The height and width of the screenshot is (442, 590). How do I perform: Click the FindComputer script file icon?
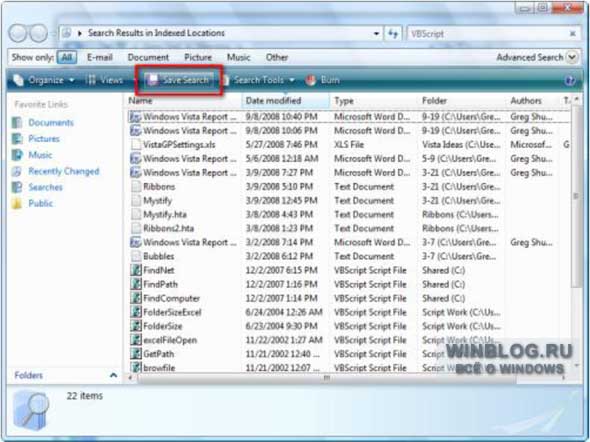pyautogui.click(x=136, y=298)
